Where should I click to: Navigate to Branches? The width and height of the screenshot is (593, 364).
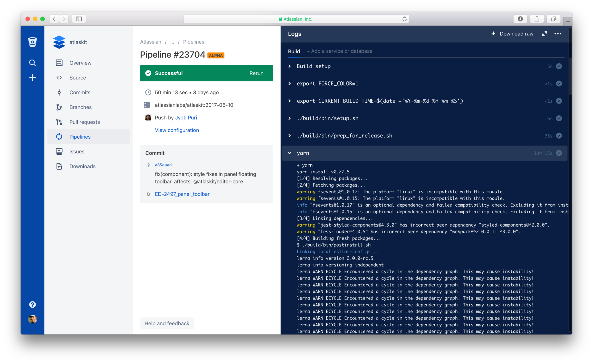click(89, 107)
